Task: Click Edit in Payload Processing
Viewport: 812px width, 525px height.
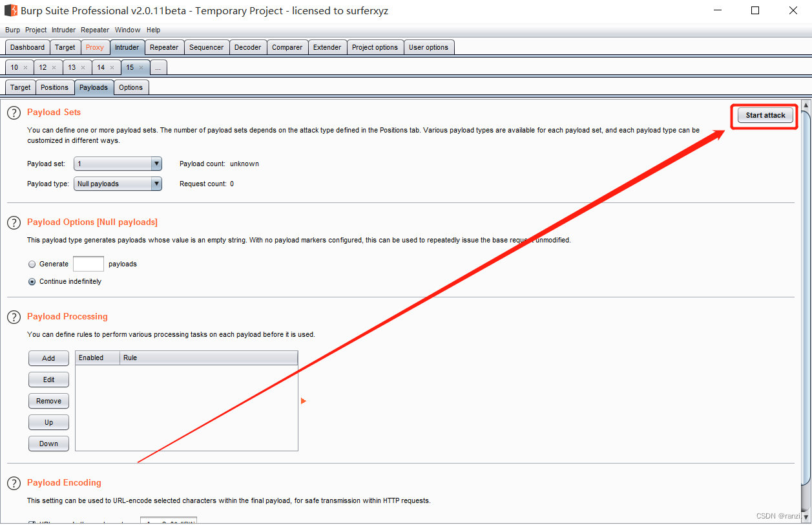Action: coord(48,380)
